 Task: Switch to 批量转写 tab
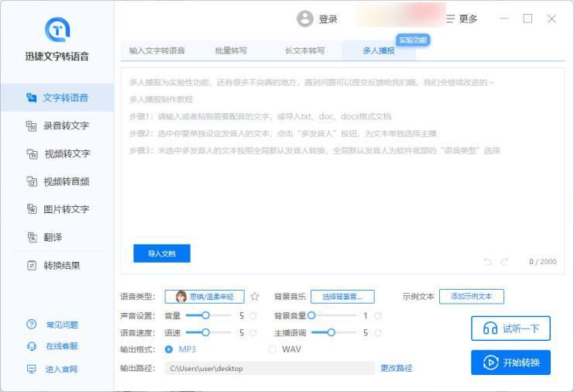point(231,50)
